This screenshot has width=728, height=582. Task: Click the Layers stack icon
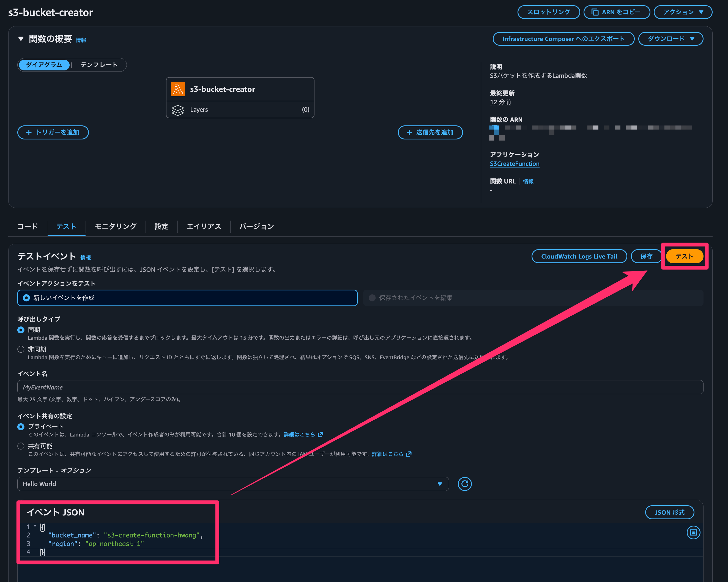(x=178, y=110)
